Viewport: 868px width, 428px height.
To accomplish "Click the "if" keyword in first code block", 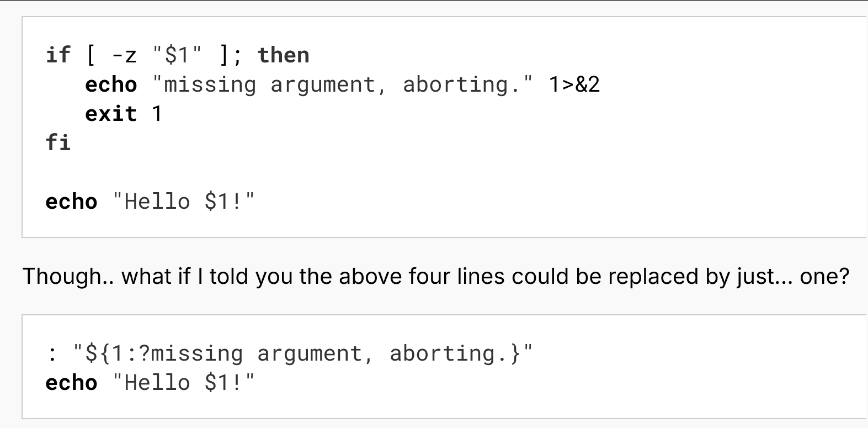I will [58, 55].
